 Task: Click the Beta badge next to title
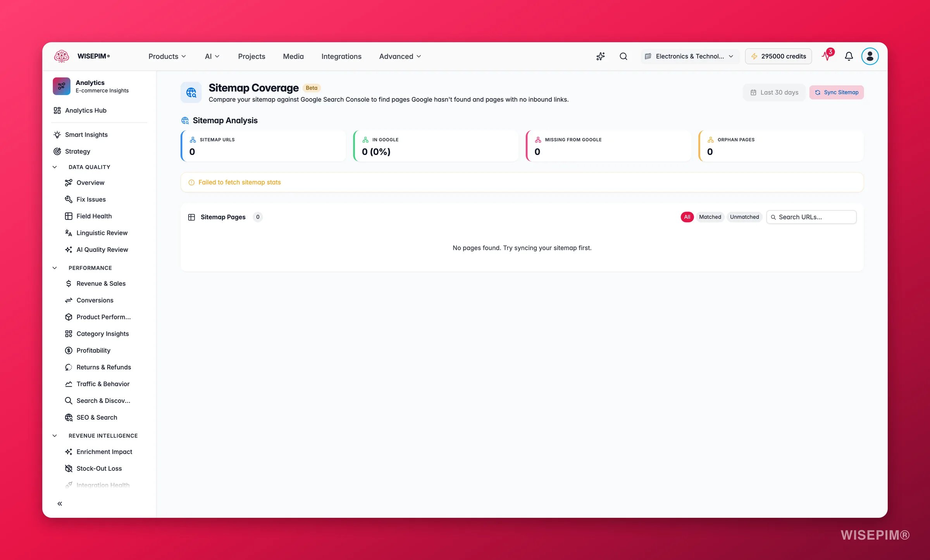312,88
